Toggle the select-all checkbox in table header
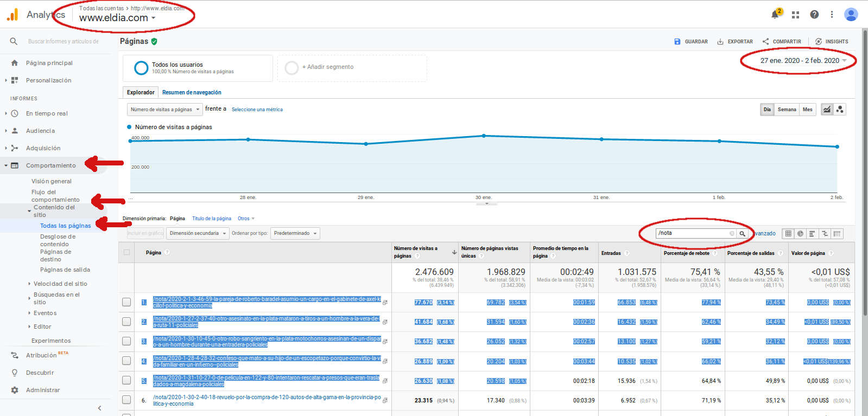This screenshot has height=416, width=868. (x=126, y=252)
